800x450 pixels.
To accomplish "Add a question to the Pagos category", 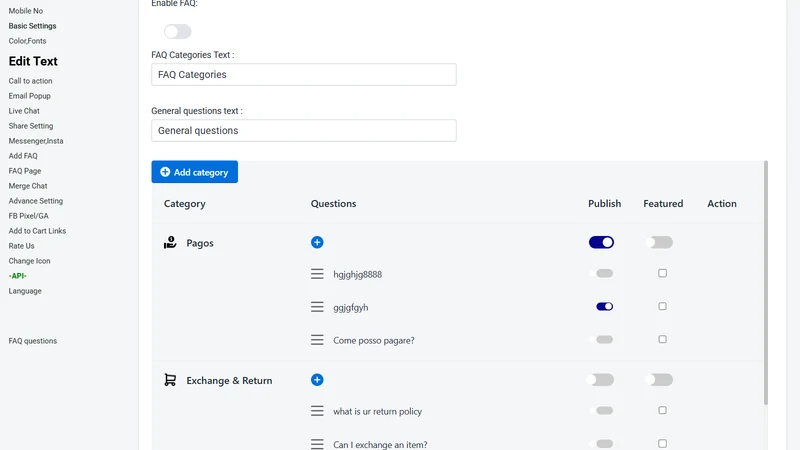I will tap(317, 242).
